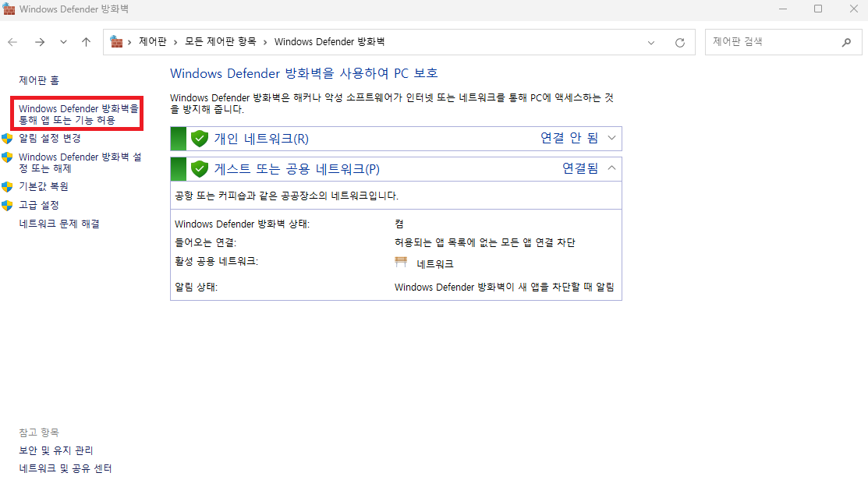Select 제어판 in the breadcrumb
Screen dimensions: 868x487
pyautogui.click(x=153, y=41)
